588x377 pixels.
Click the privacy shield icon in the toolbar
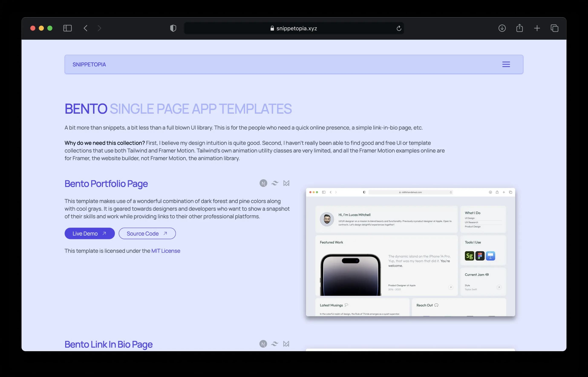(173, 28)
